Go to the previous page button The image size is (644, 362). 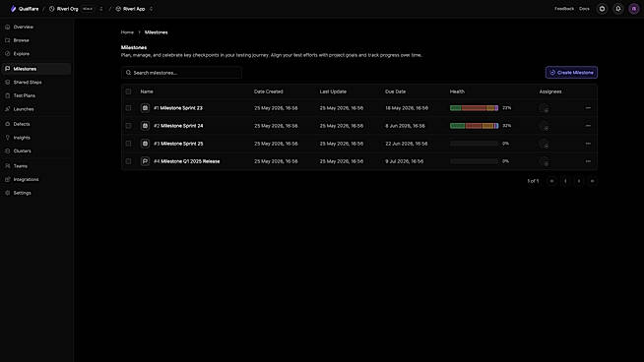coord(565,181)
